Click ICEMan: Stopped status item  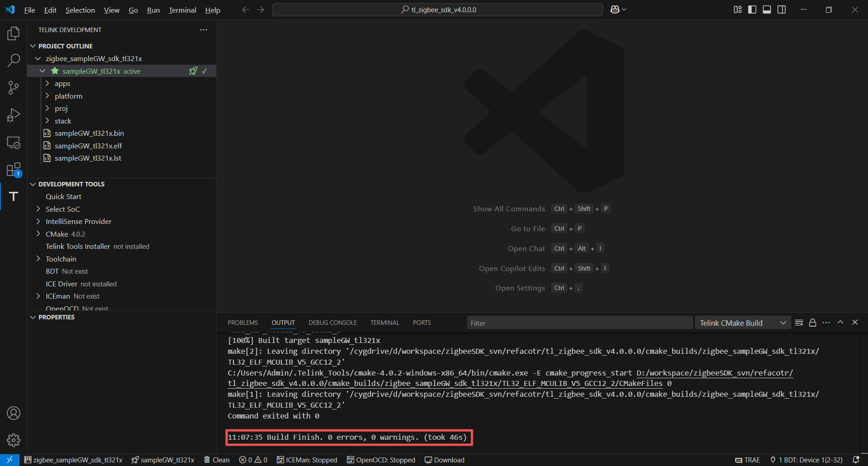pyautogui.click(x=307, y=460)
